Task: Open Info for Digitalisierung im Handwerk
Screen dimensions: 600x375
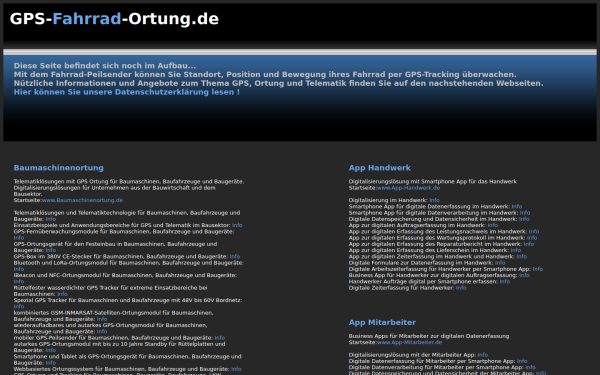Action: pos(434,200)
